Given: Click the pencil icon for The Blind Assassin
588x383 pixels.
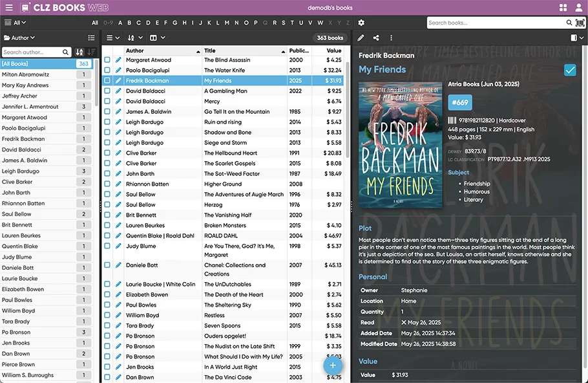Looking at the screenshot, I should pyautogui.click(x=118, y=60).
